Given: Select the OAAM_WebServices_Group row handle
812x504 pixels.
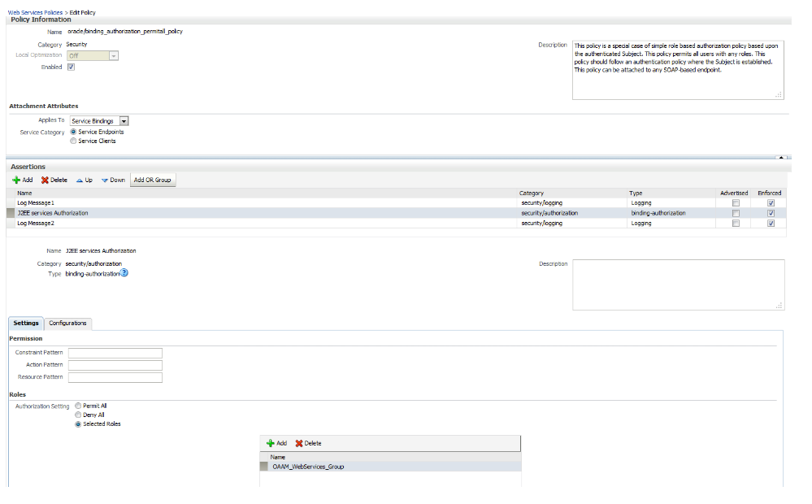Looking at the screenshot, I should click(263, 467).
